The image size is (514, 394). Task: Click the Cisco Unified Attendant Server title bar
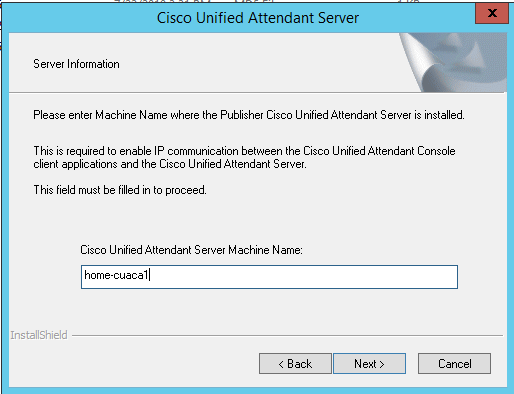click(x=257, y=18)
